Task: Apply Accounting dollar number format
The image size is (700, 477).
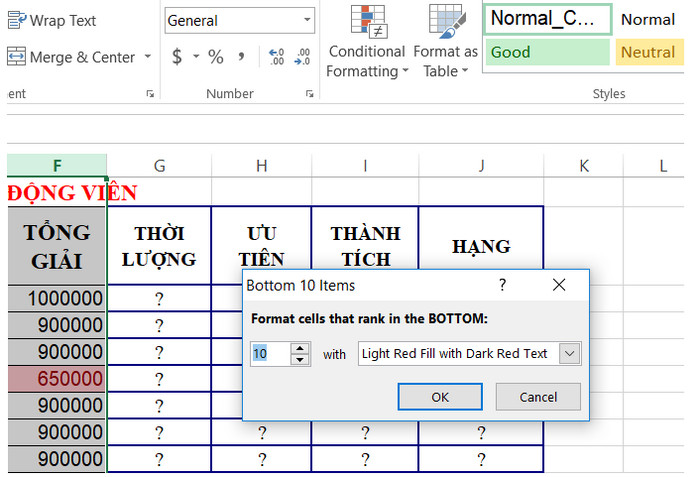Action: (x=177, y=57)
